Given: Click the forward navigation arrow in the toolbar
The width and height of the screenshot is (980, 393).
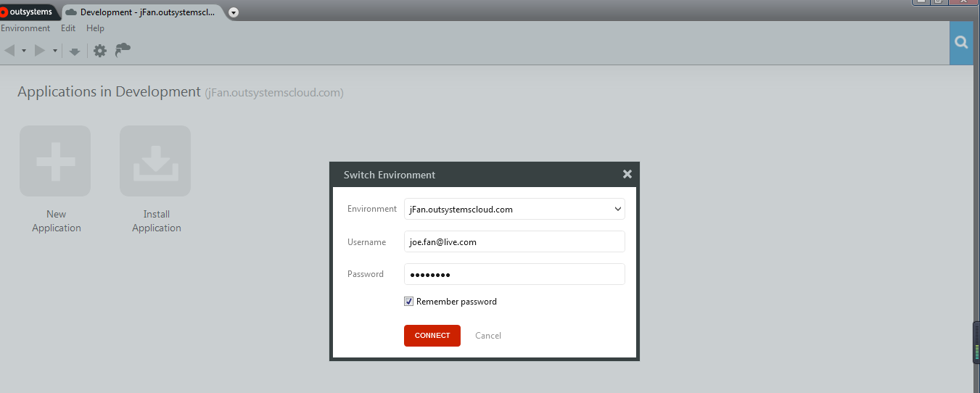Looking at the screenshot, I should pos(40,50).
